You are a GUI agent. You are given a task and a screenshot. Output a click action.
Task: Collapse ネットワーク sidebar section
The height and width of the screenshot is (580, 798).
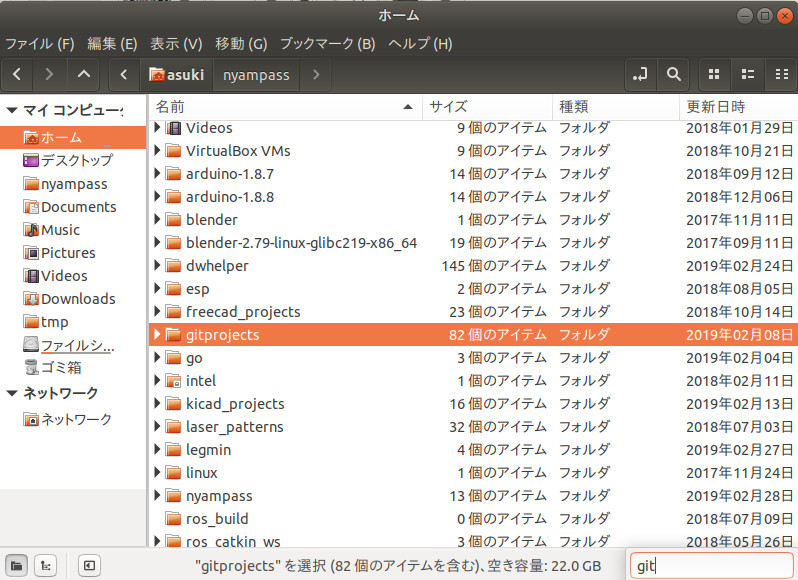[12, 393]
